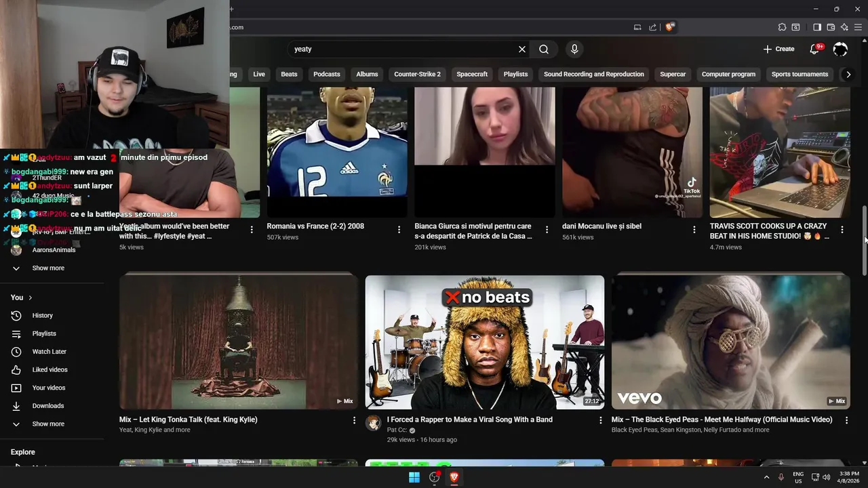Expand Show more under You section

pyautogui.click(x=47, y=424)
